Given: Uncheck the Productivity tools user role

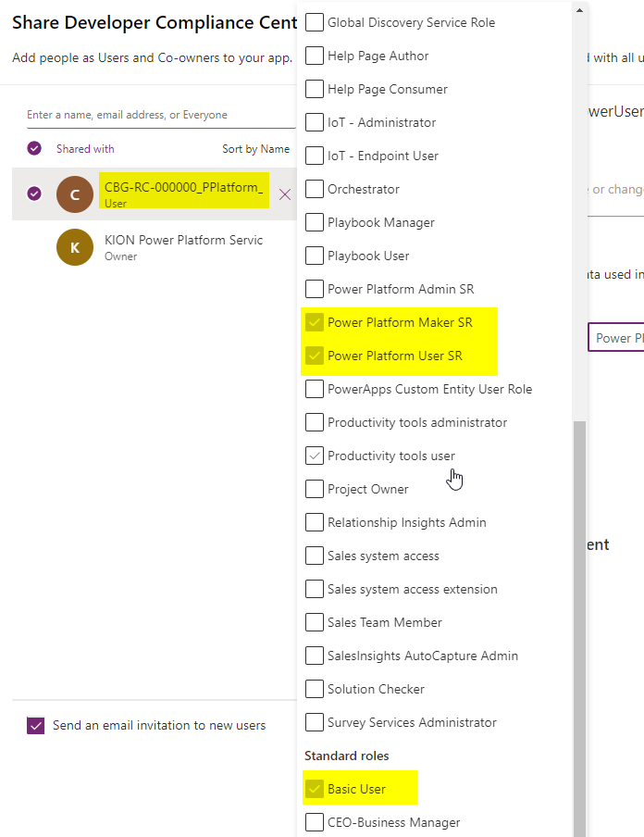Looking at the screenshot, I should (314, 456).
